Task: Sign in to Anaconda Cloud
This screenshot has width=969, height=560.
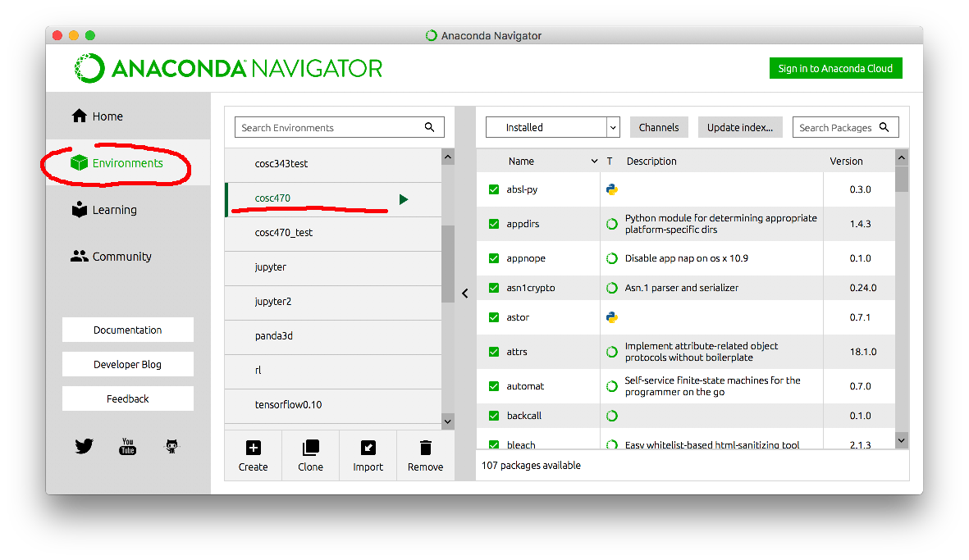Action: pos(835,69)
